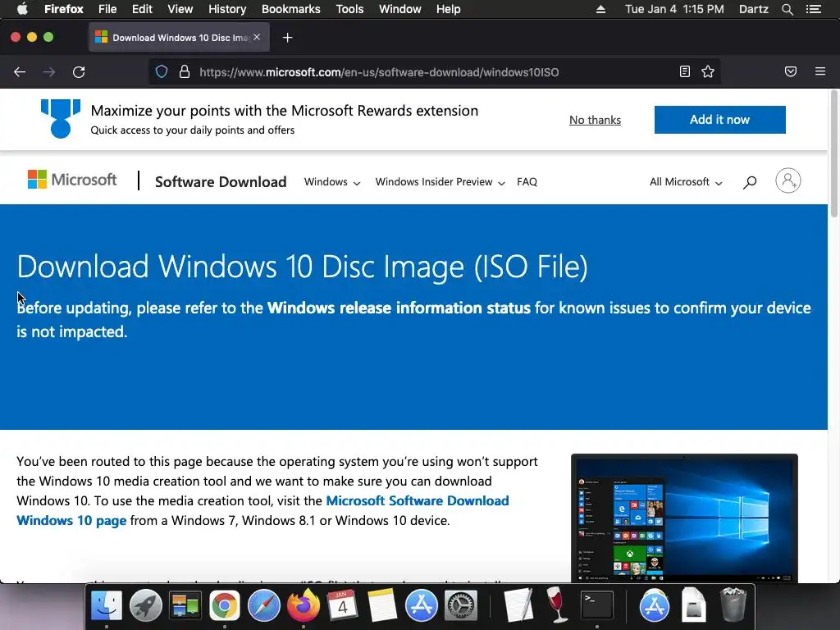Open the FAQ link in the navigation
The height and width of the screenshot is (630, 840).
click(x=527, y=182)
